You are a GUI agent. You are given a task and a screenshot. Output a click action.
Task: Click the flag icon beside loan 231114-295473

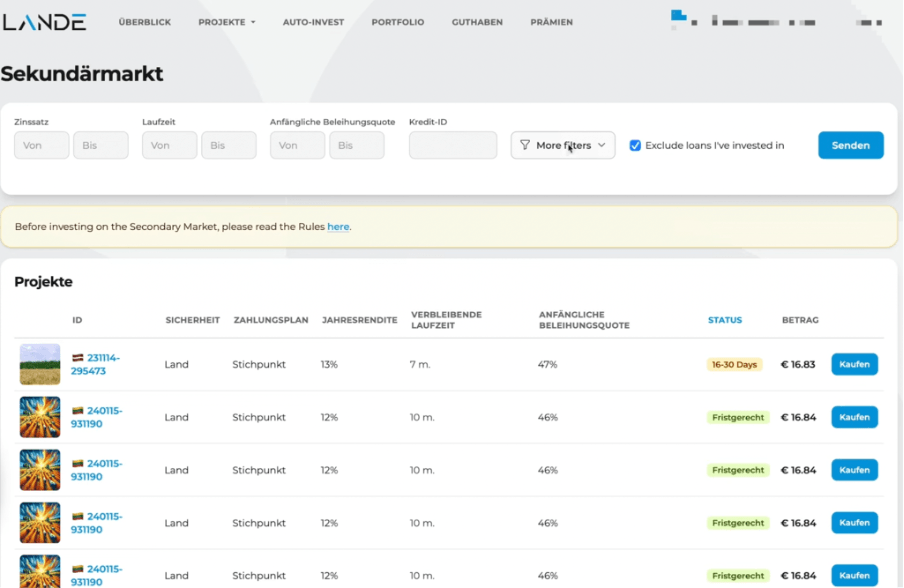(77, 358)
